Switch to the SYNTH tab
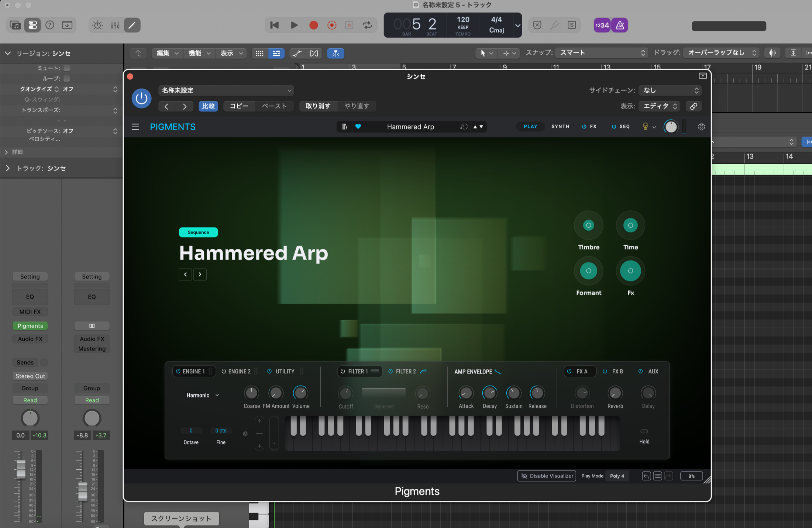Viewport: 812px width, 528px height. coord(560,127)
